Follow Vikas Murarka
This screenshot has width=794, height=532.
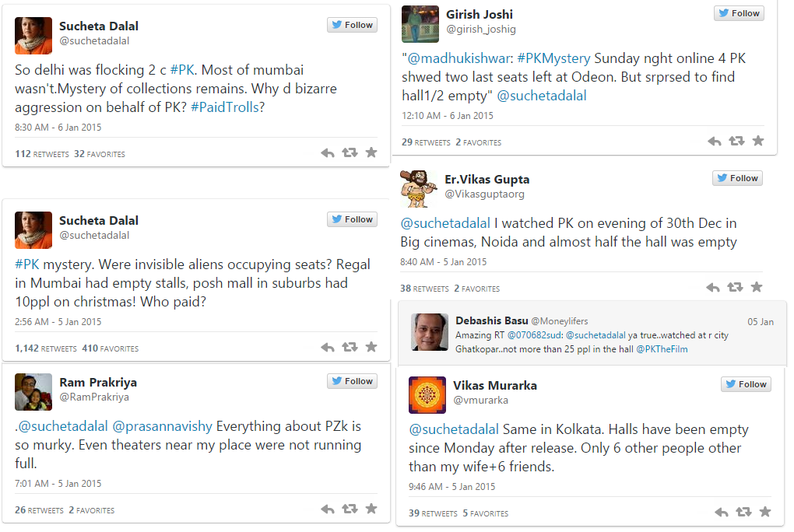(x=746, y=384)
